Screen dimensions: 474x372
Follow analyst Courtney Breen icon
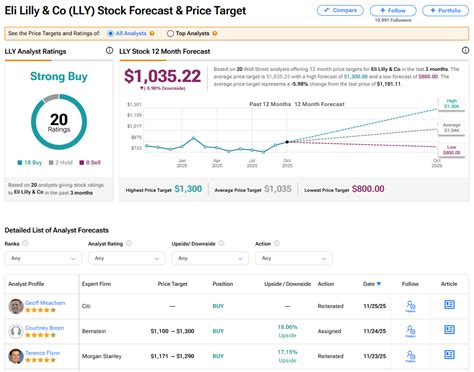[411, 331]
